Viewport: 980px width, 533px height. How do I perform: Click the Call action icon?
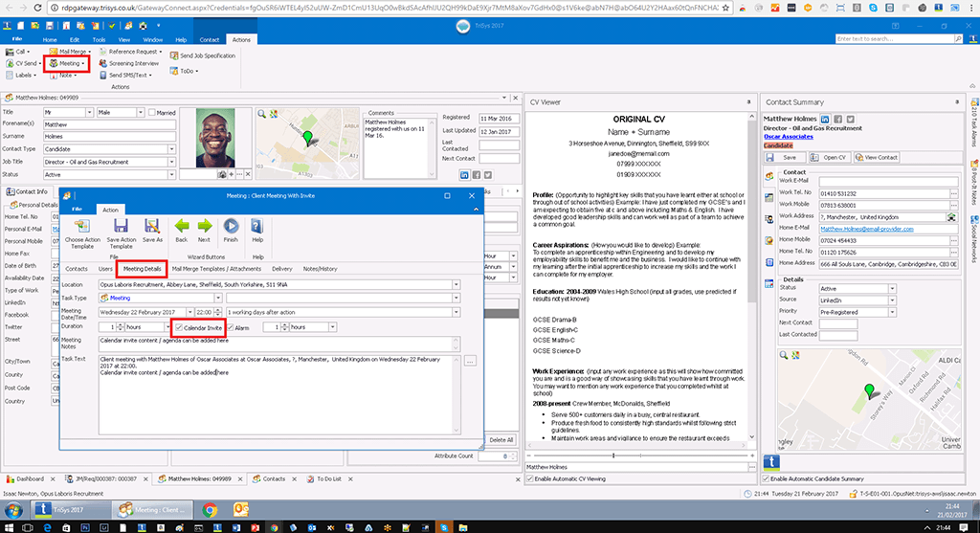(10, 52)
